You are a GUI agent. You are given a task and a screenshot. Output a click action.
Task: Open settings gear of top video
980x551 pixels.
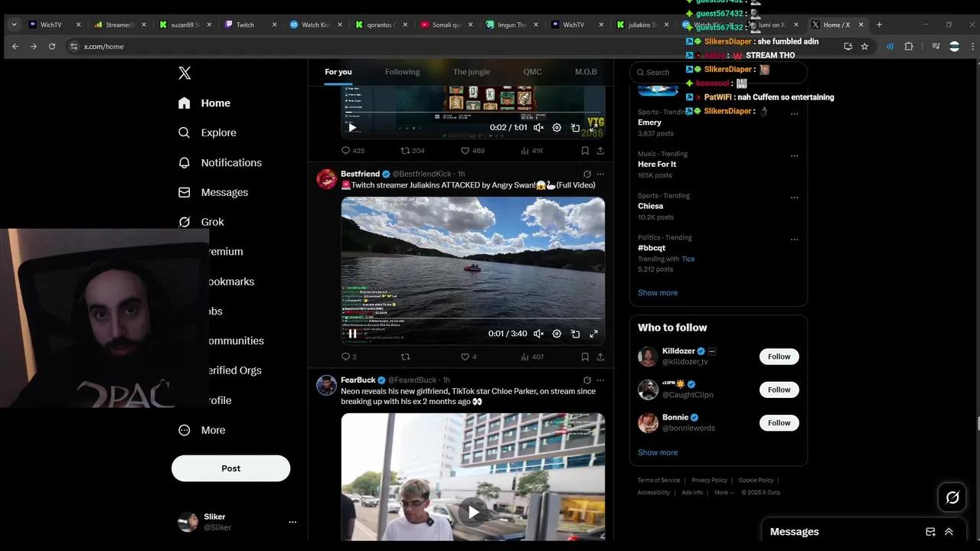(557, 128)
